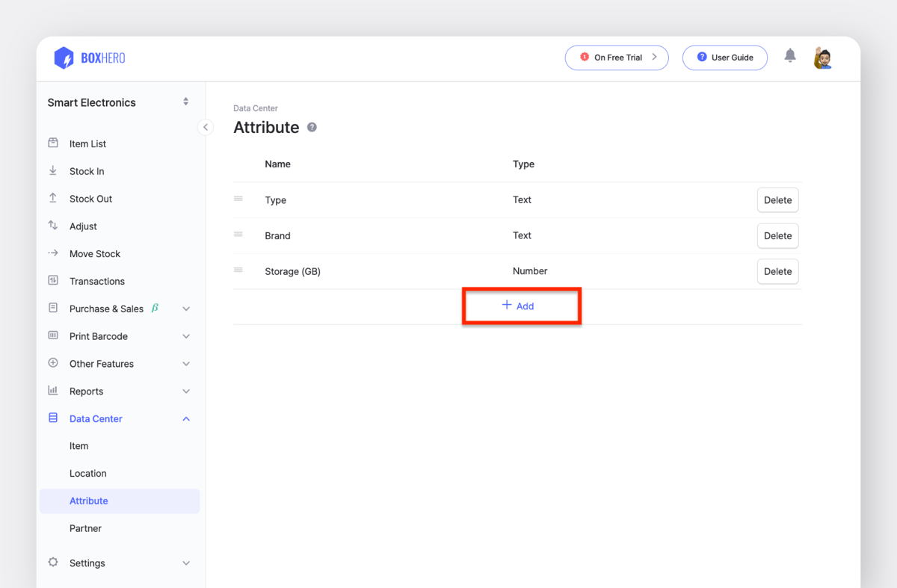Open Transactions using its calculator icon

click(52, 281)
